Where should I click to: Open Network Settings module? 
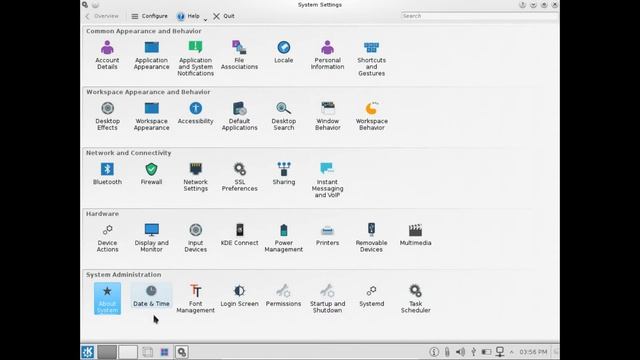pyautogui.click(x=196, y=177)
